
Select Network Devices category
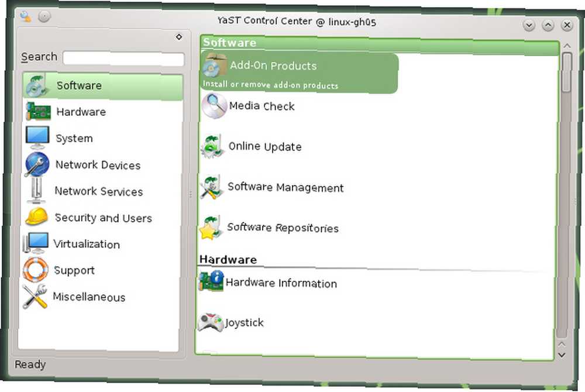98,165
